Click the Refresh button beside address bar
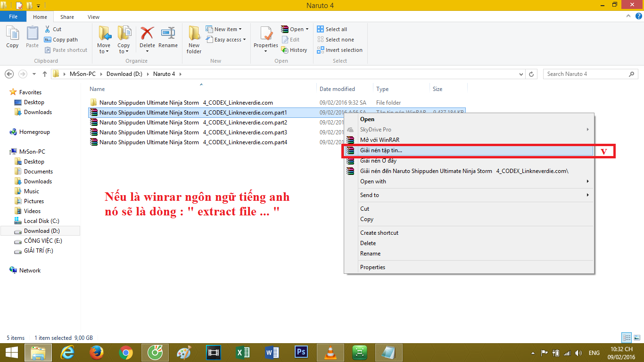This screenshot has height=362, width=644. [x=532, y=74]
